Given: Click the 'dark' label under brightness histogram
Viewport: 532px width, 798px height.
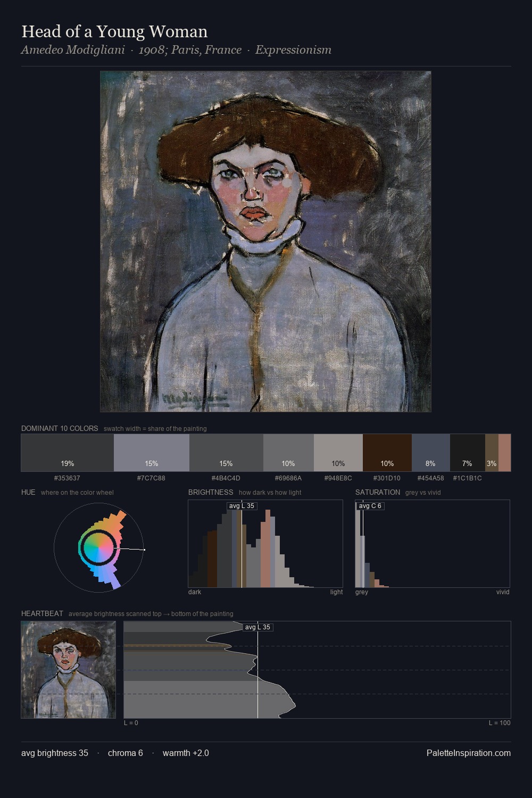Looking at the screenshot, I should 195,592.
